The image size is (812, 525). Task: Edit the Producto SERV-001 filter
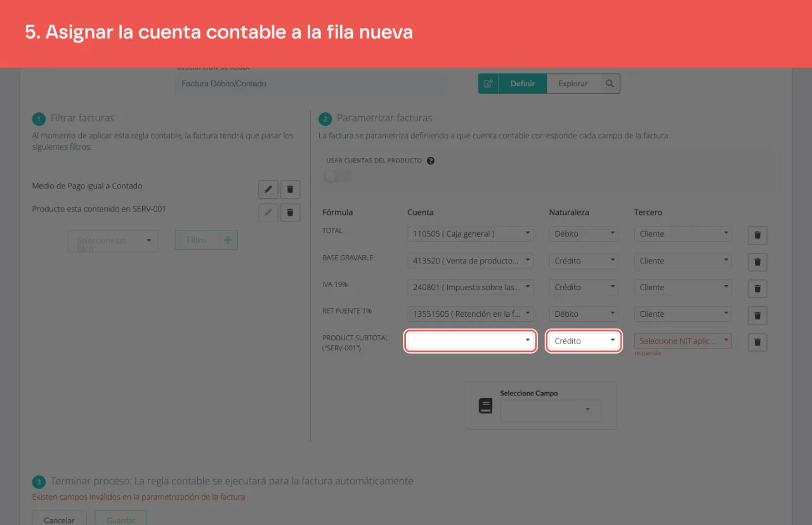click(268, 212)
